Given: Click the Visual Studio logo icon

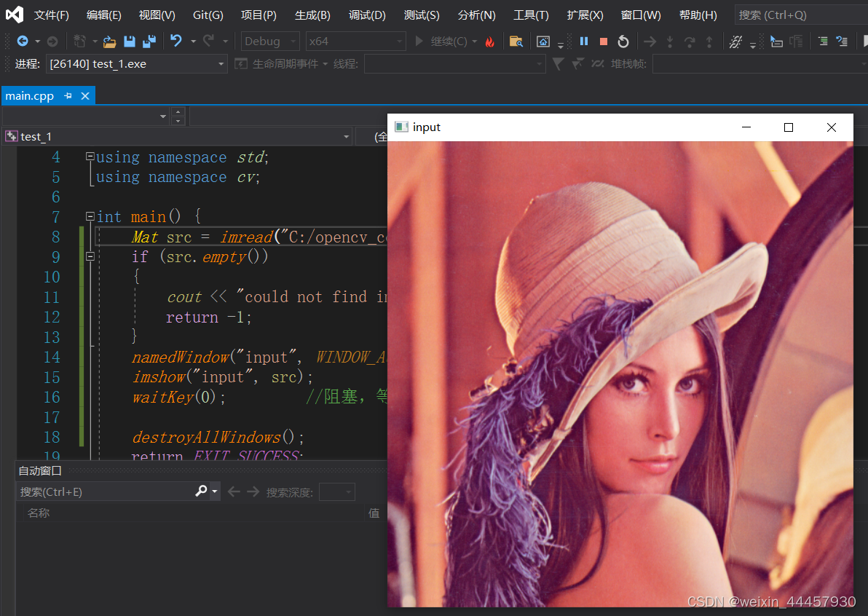Looking at the screenshot, I should pos(15,15).
